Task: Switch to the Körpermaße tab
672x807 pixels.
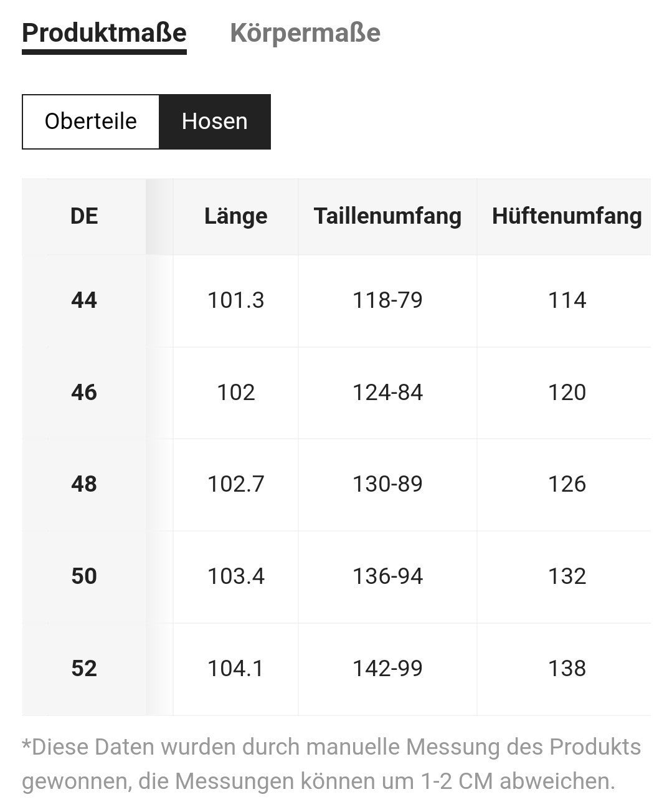Action: 305,32
